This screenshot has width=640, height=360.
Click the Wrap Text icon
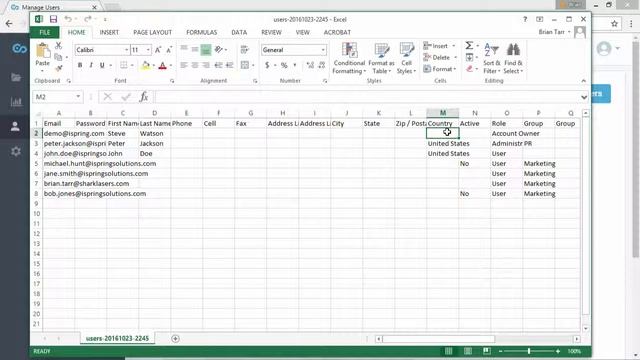point(244,50)
